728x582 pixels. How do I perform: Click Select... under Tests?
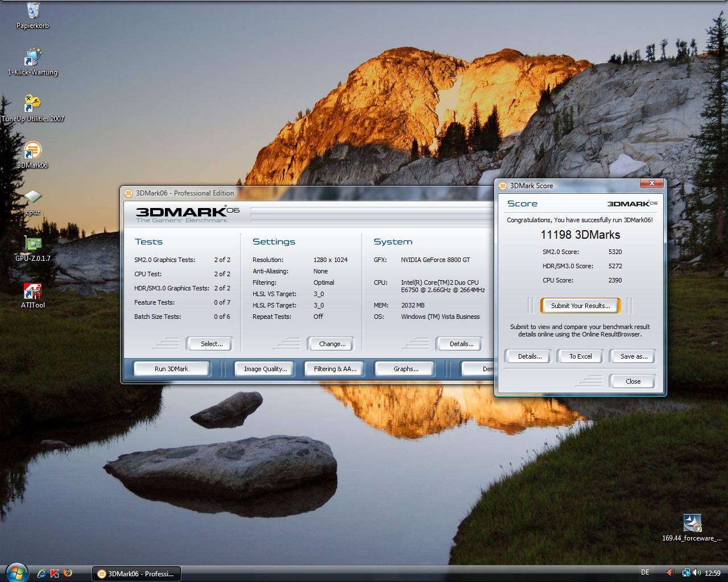(x=211, y=344)
